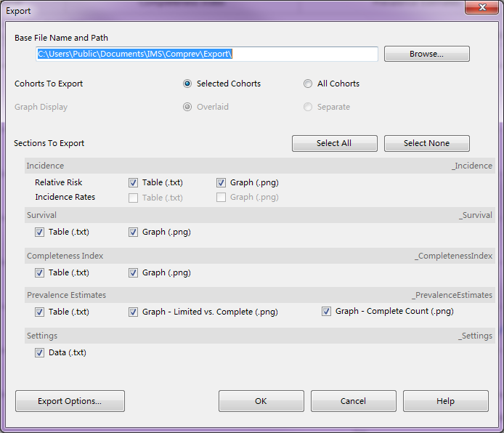Toggle Graph - Limited vs. Complete checkbox

point(134,312)
